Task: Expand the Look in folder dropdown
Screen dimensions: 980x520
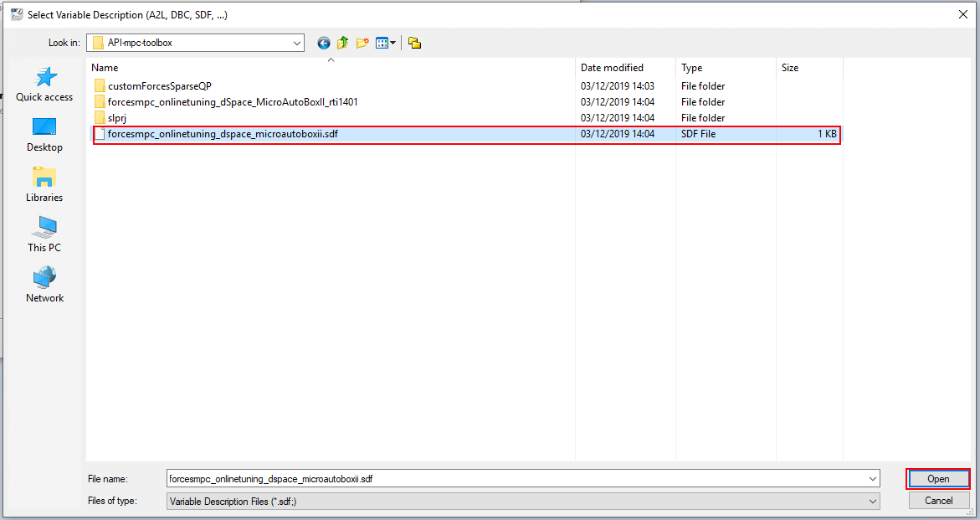Action: (297, 43)
